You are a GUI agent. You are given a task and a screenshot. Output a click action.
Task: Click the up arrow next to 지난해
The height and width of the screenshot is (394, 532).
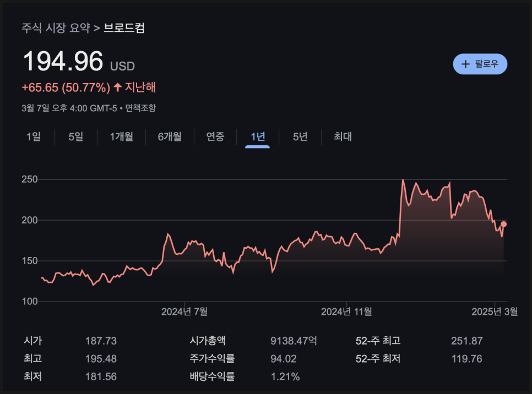pos(118,87)
